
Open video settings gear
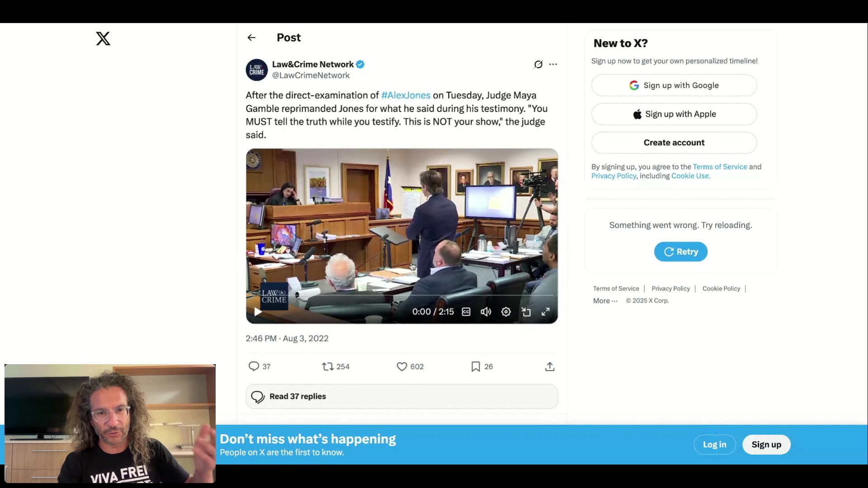pos(506,312)
